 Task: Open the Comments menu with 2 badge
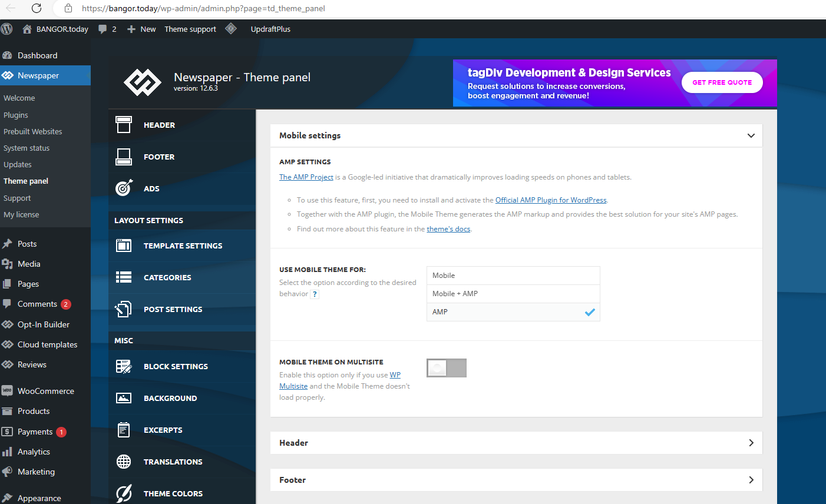[x=45, y=304]
